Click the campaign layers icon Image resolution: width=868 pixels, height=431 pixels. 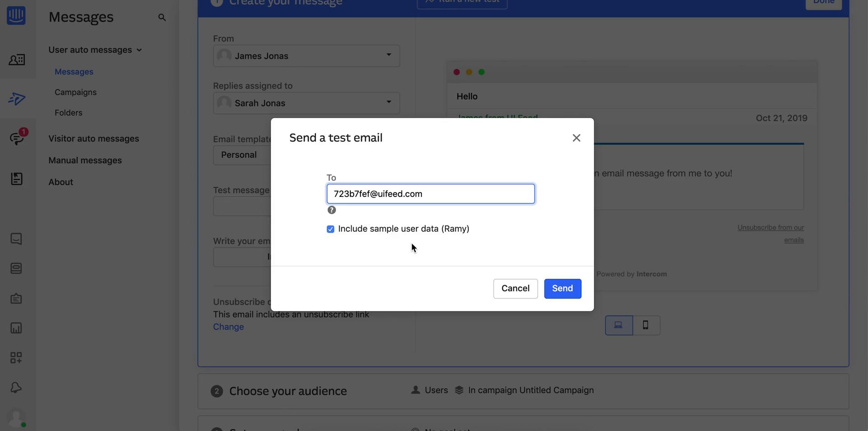(x=459, y=390)
